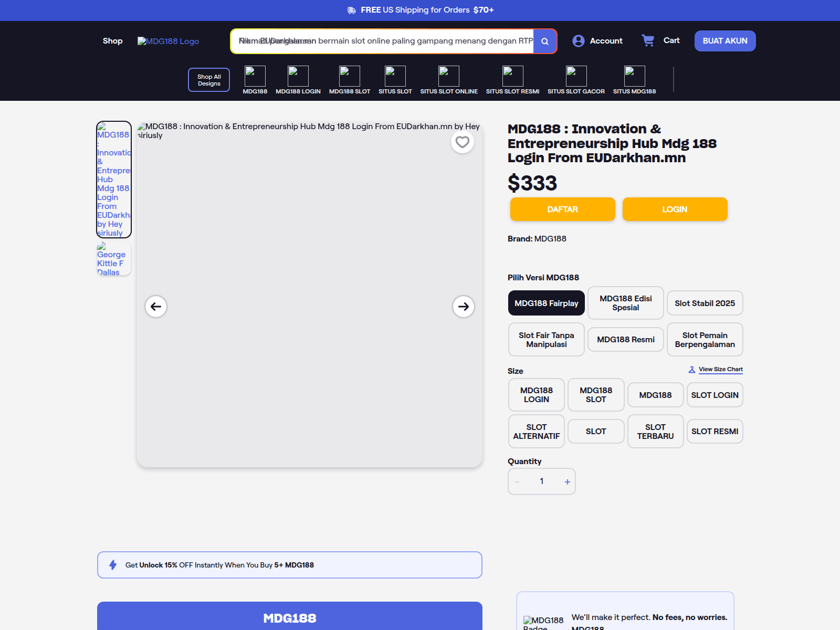
Task: Choose size SLOT ALTERNATIF
Action: coord(537,432)
